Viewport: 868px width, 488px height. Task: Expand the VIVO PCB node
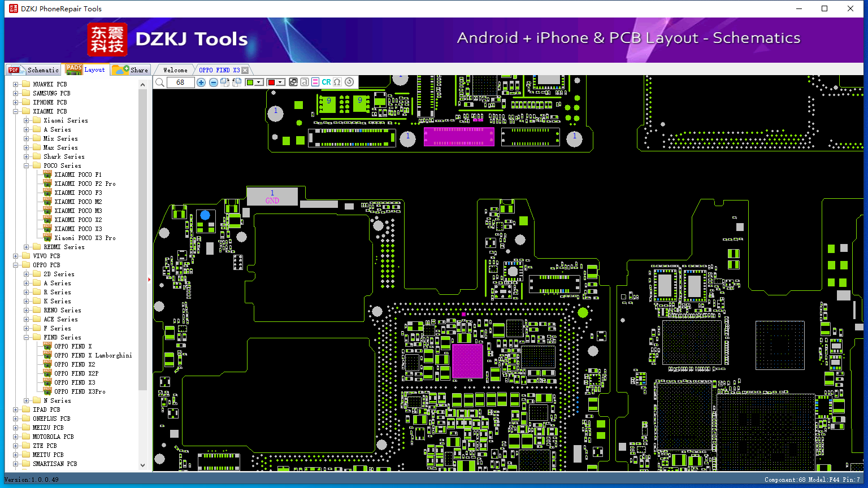point(16,256)
